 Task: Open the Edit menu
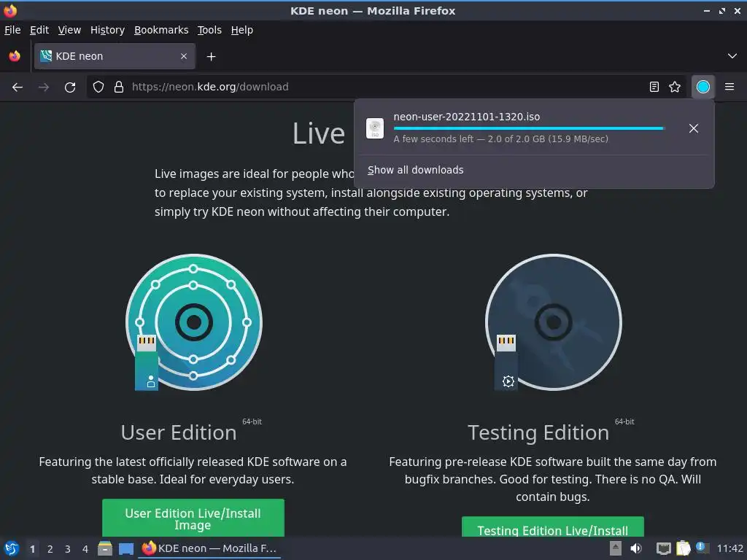click(39, 30)
